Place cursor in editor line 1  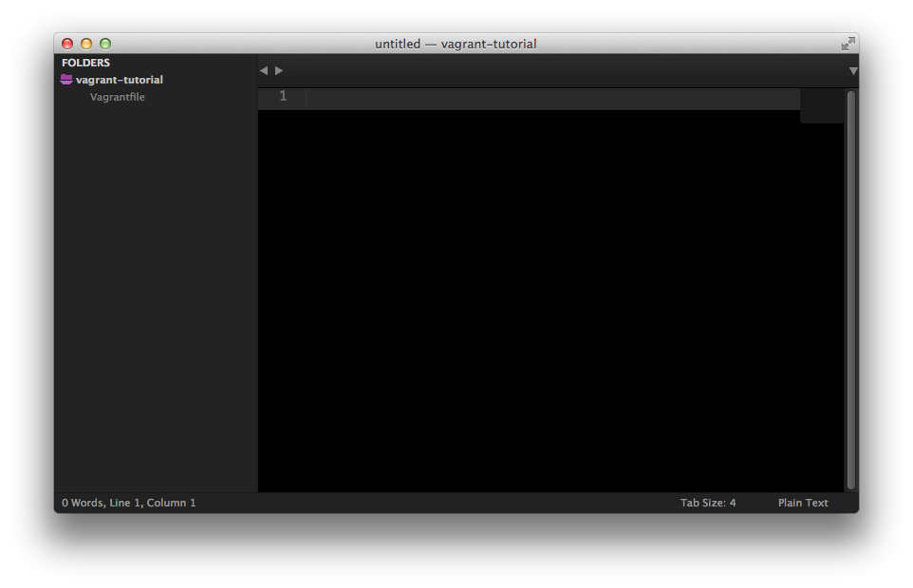(552, 99)
